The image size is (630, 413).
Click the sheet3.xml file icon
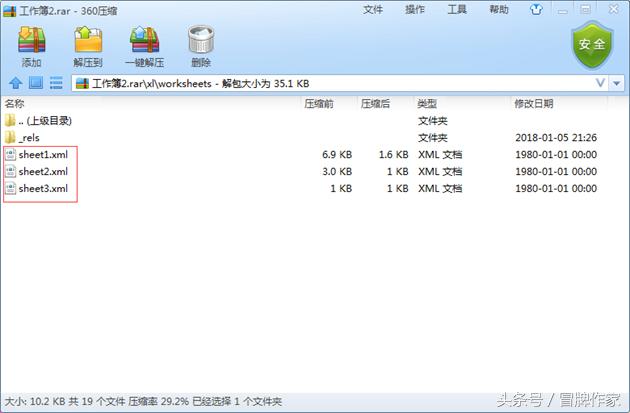[x=11, y=188]
